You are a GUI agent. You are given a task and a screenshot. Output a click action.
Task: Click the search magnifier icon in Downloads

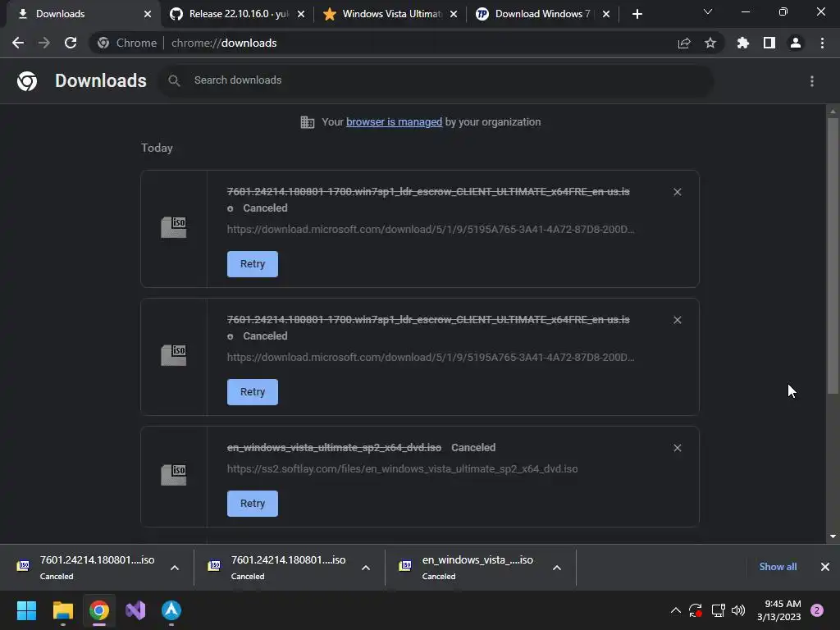pos(174,80)
